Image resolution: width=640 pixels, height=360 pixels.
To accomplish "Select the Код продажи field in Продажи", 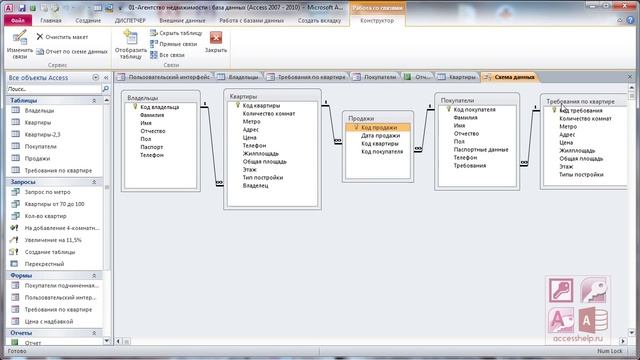I will click(378, 127).
